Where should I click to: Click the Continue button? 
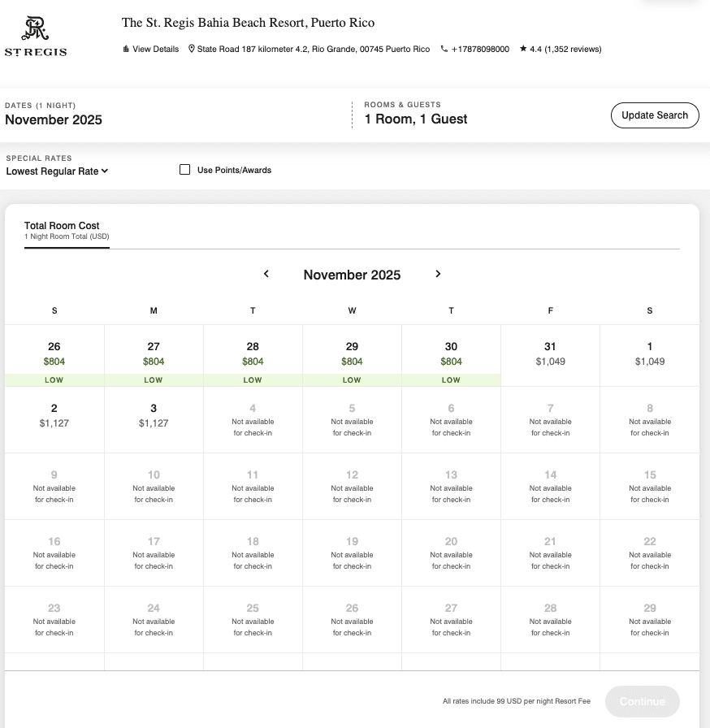642,702
